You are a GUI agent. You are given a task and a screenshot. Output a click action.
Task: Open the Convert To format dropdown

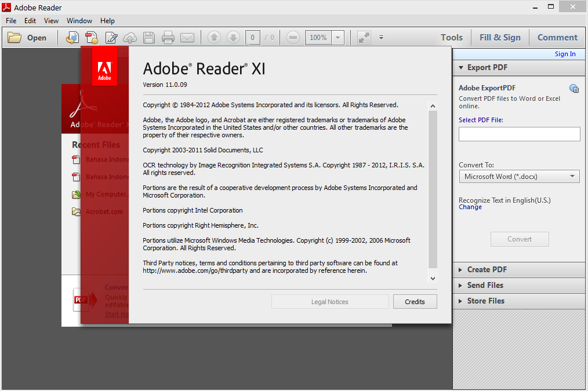tap(520, 177)
